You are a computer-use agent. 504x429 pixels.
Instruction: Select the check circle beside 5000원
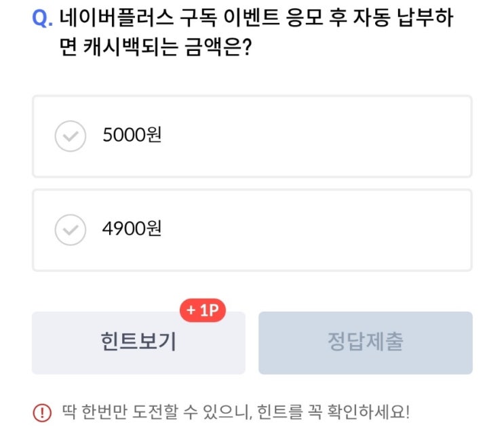coord(70,137)
